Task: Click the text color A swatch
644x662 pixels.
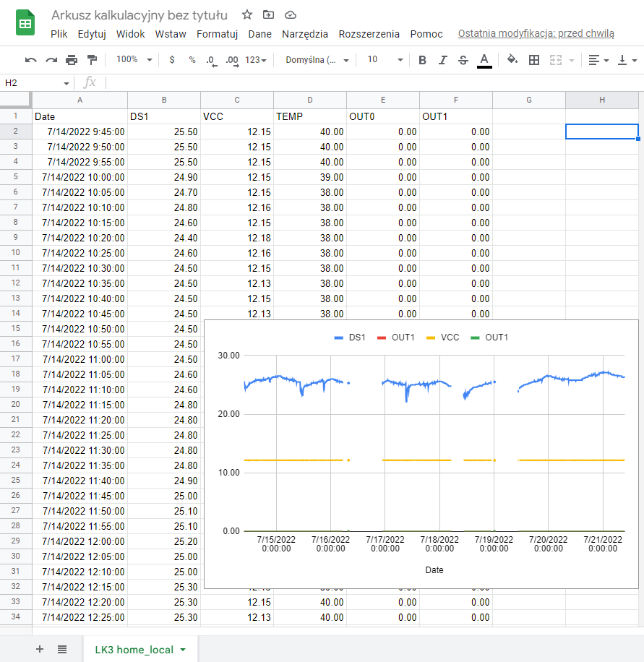Action: pyautogui.click(x=484, y=60)
